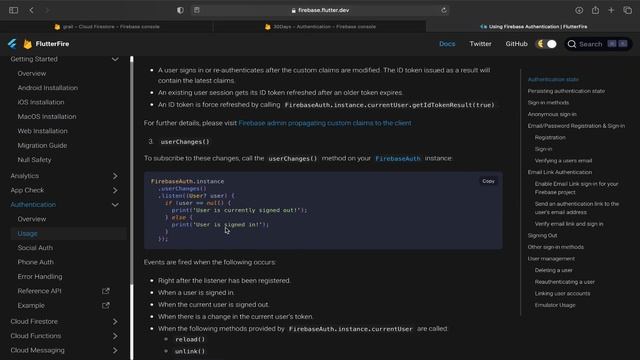Open Android Installation in the sidebar
Image resolution: width=640 pixels, height=360 pixels.
(x=47, y=88)
